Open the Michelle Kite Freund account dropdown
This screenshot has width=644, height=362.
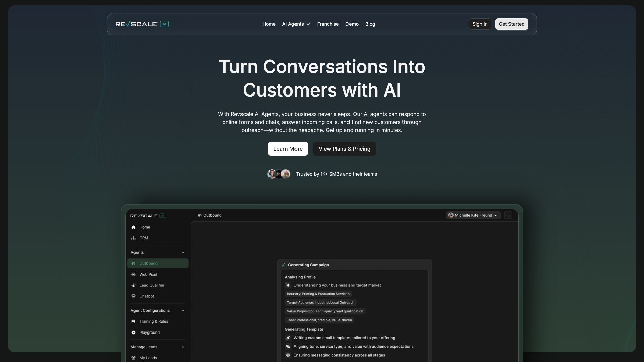click(x=473, y=215)
